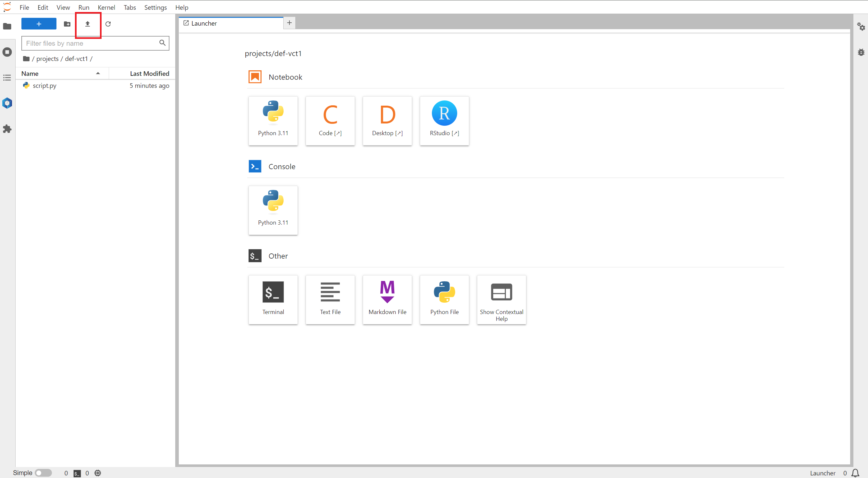Open the Settings menu
The height and width of the screenshot is (478, 868).
(155, 7)
